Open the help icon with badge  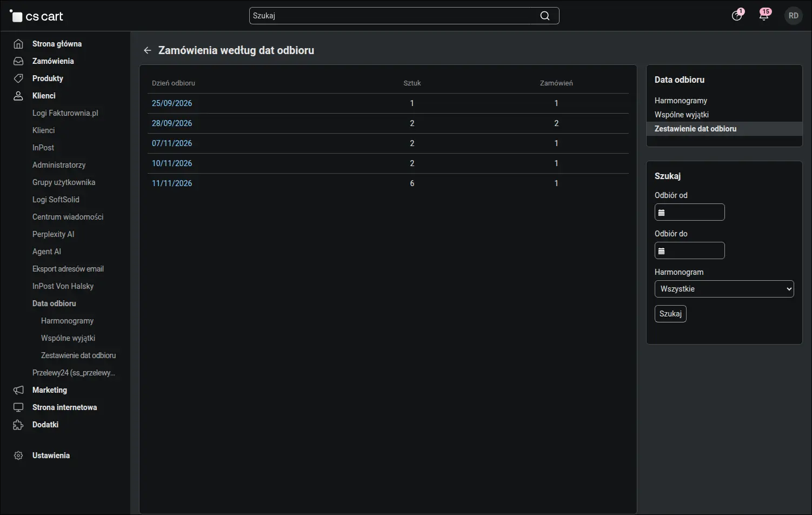coord(737,16)
